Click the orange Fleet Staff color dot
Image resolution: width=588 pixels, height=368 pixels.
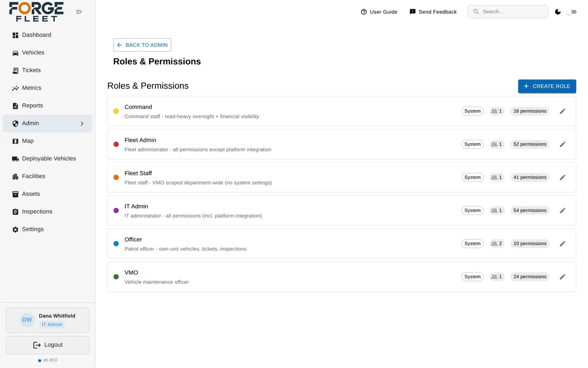point(116,178)
